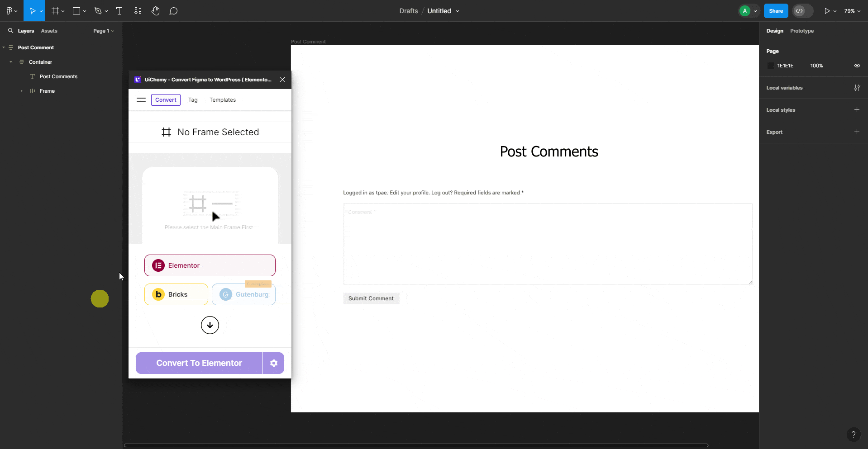The height and width of the screenshot is (449, 868).
Task: Switch to the Templates tab
Action: [222, 99]
